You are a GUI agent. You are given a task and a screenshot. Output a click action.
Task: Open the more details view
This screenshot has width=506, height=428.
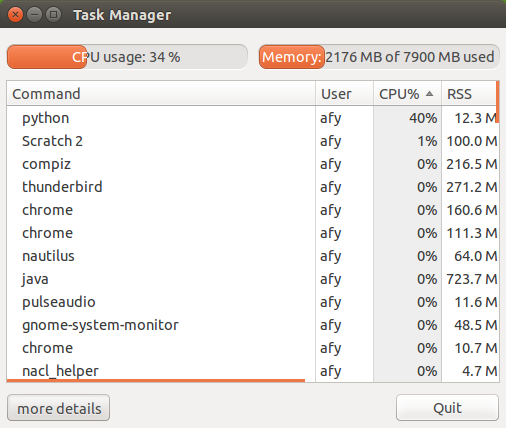pyautogui.click(x=59, y=408)
